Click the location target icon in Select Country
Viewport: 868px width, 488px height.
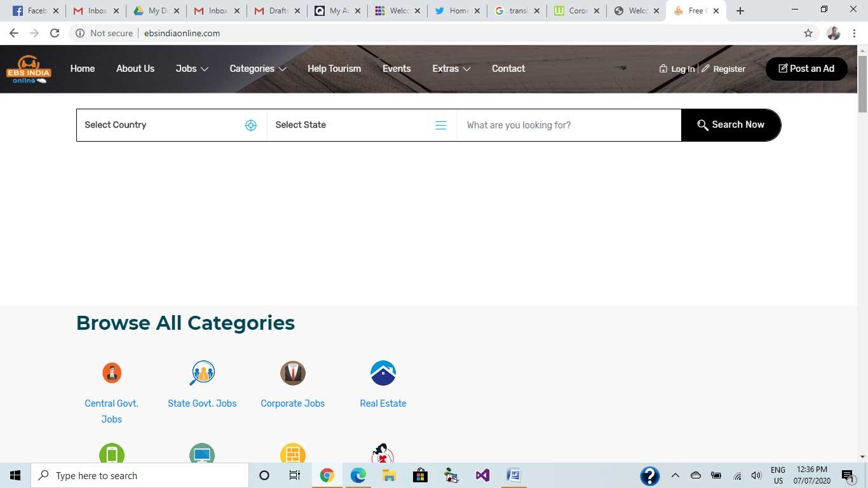251,125
